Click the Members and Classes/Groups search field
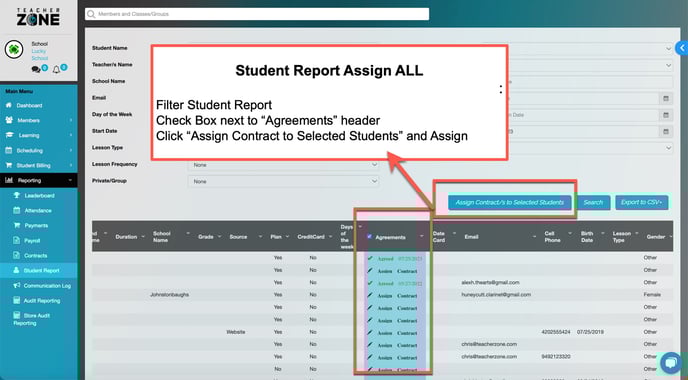The height and width of the screenshot is (380, 688). point(257,14)
